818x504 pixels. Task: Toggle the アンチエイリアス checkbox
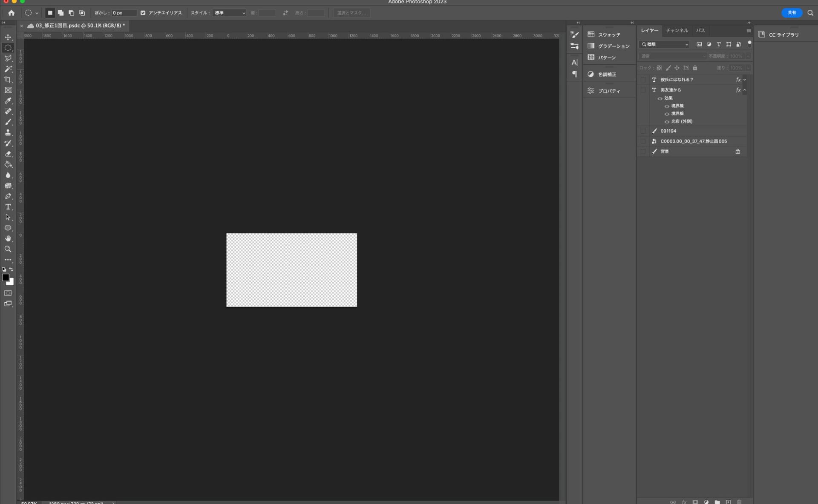click(143, 13)
